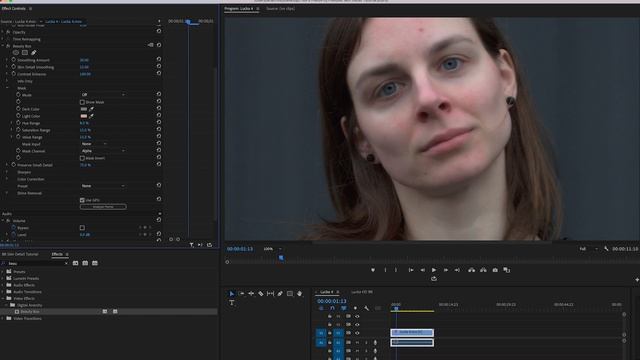The image size is (640, 360).
Task: Click the Analyze Frame button
Action: pyautogui.click(x=103, y=207)
